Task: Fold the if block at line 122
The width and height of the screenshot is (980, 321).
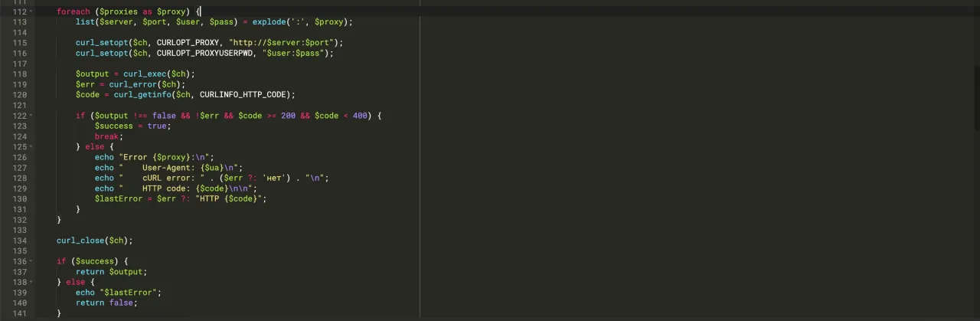Action: [x=31, y=116]
